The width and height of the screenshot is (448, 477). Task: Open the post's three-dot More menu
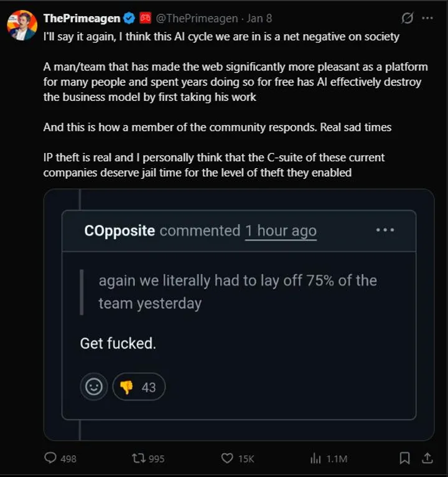[427, 19]
